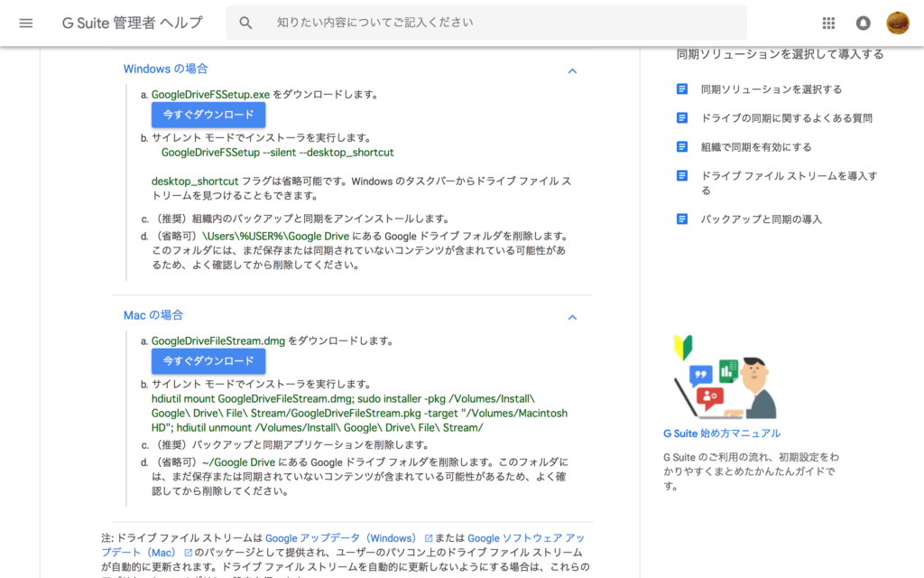Click the desktop_shortcut flag text

195,181
